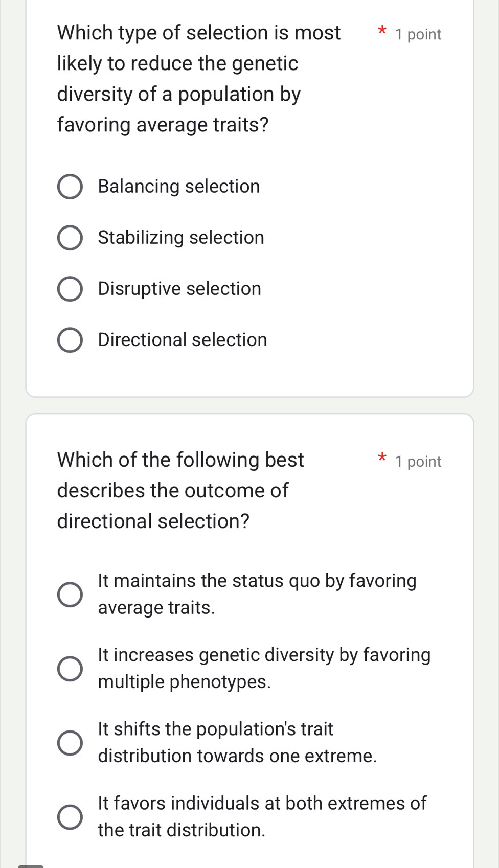Select the Directional selection radio button
499x868 pixels.
coord(70,339)
